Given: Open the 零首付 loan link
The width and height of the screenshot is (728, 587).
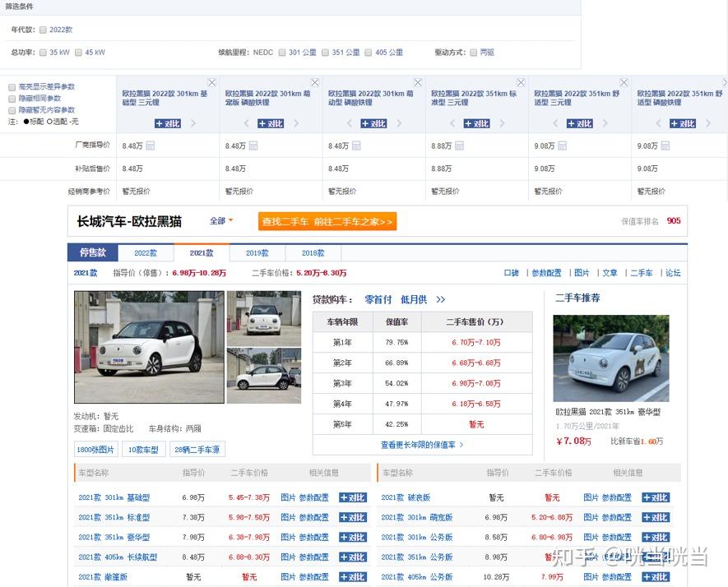Looking at the screenshot, I should (378, 300).
